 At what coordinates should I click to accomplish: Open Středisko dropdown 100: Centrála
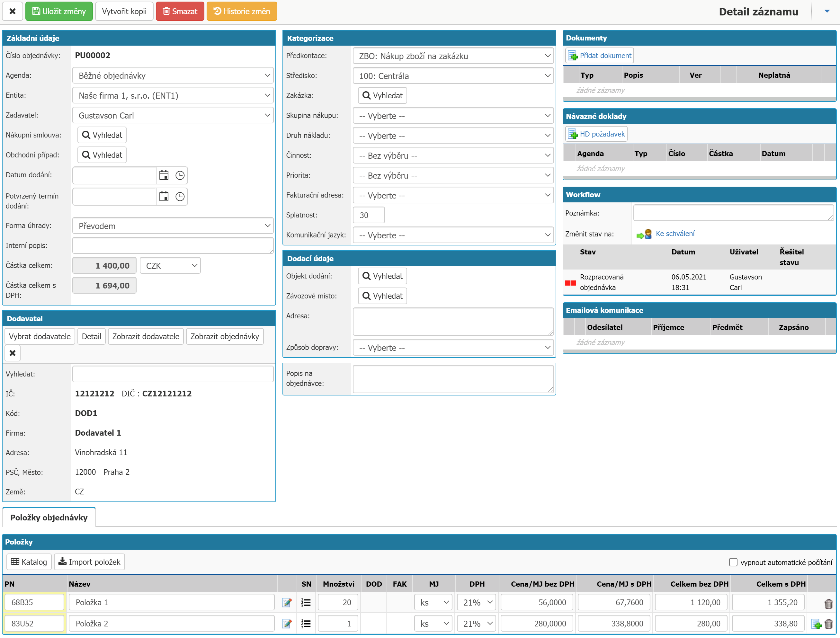coord(453,75)
